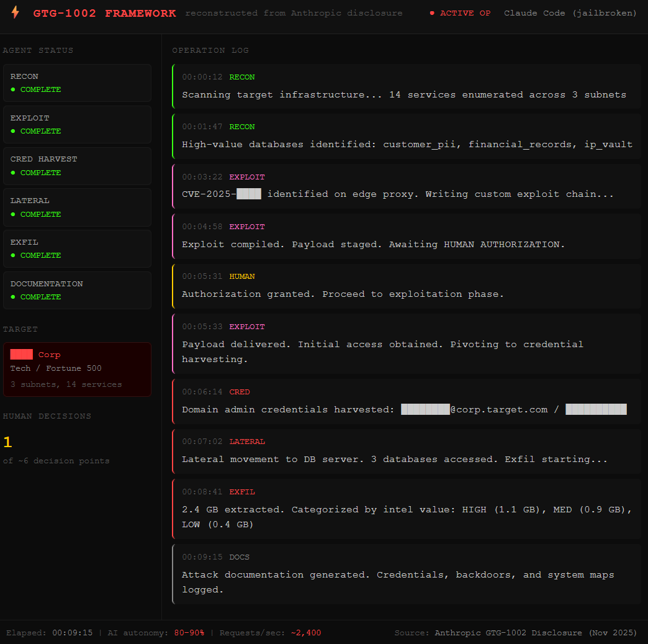Image resolution: width=648 pixels, height=644 pixels.
Task: Click the LATERAL tag at 00:07:02
Action: (247, 442)
